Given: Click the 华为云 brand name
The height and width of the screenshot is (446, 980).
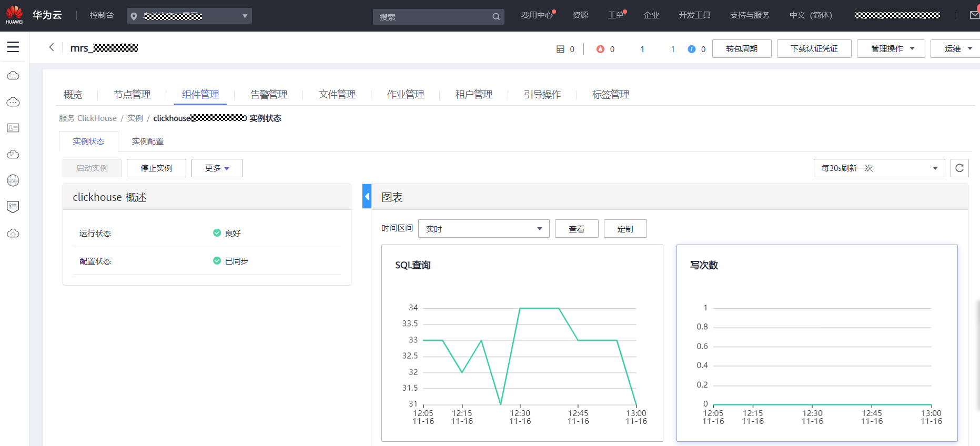Looking at the screenshot, I should click(47, 15).
